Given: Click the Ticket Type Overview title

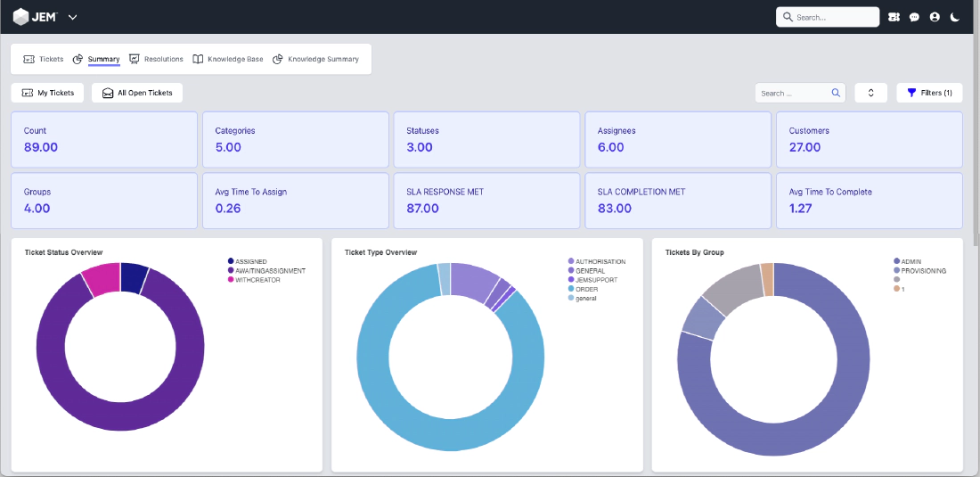Looking at the screenshot, I should [380, 252].
